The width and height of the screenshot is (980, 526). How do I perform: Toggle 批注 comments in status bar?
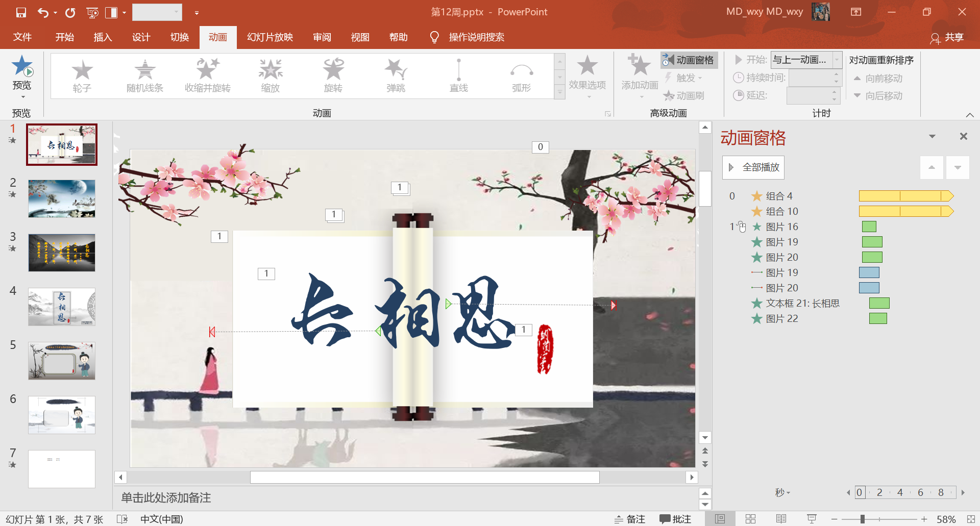[675, 519]
